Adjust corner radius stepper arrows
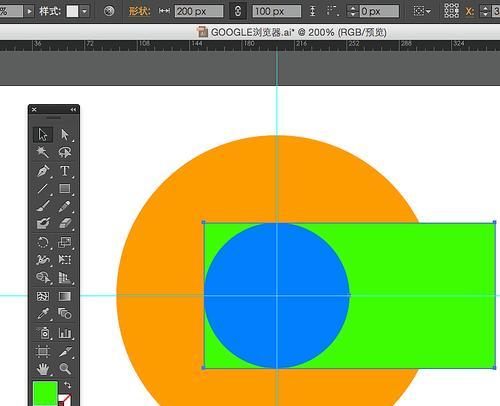Viewport: 500px width, 406px height. pos(353,11)
